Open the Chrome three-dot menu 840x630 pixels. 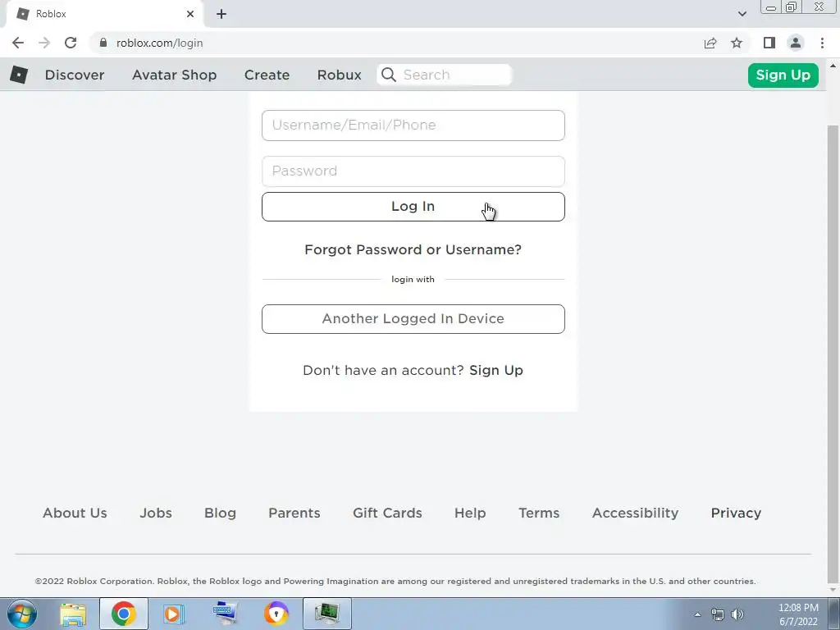point(822,43)
